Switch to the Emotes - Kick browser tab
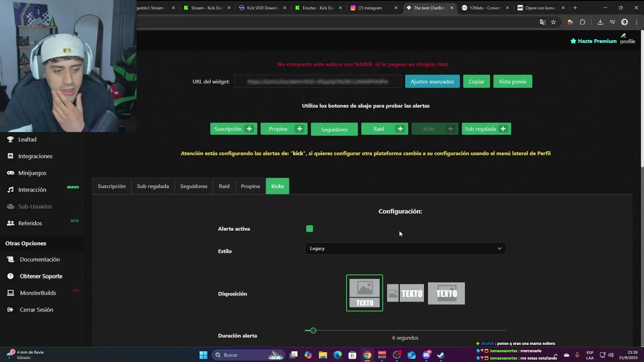This screenshot has height=362, width=644. [x=317, y=8]
